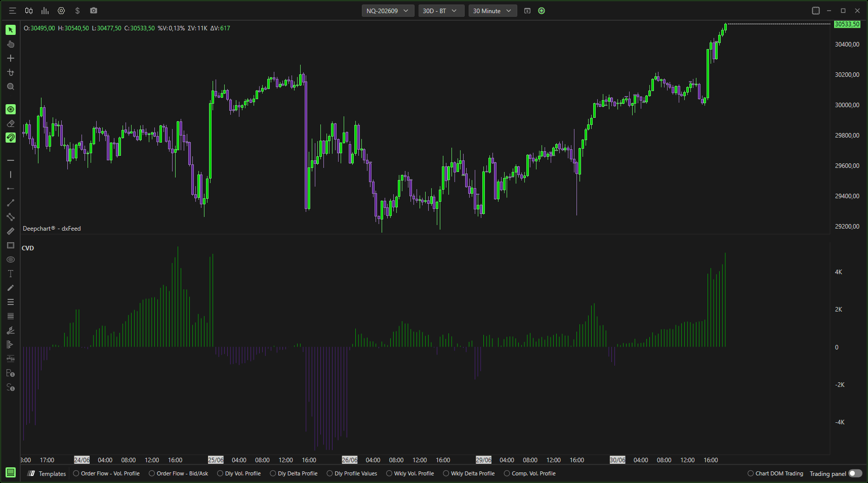868x483 pixels.
Task: Select Dly Vol. Profile template
Action: pyautogui.click(x=239, y=474)
